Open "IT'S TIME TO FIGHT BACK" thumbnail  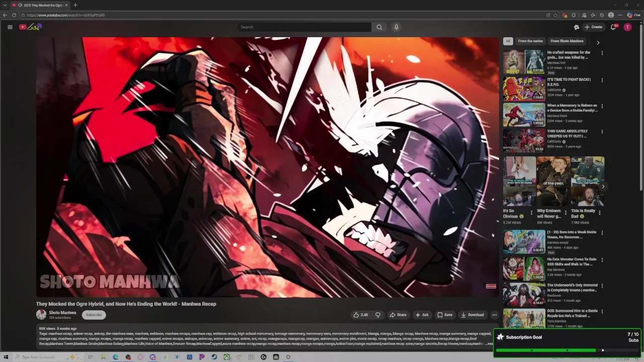(x=524, y=88)
